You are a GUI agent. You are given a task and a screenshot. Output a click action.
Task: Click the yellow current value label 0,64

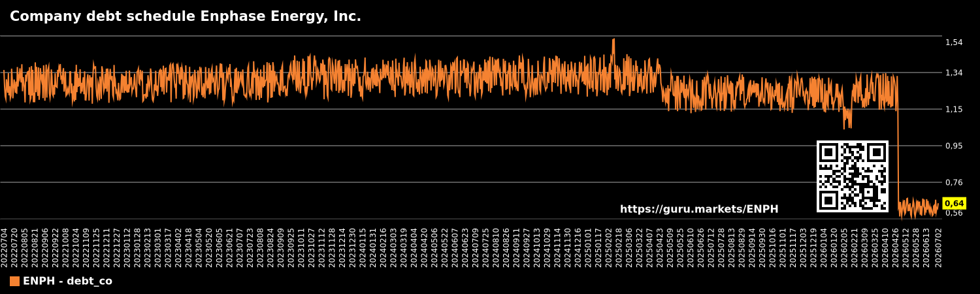(x=954, y=204)
